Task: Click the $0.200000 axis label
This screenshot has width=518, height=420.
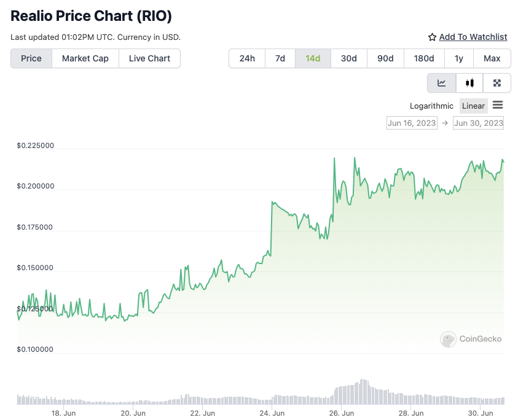Action: tap(36, 186)
